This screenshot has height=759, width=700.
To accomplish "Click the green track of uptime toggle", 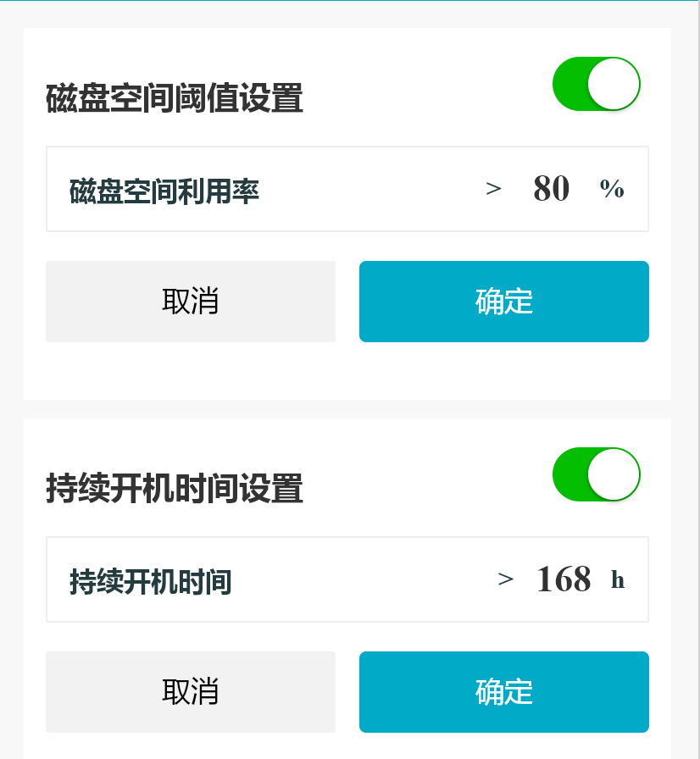I will 569,474.
